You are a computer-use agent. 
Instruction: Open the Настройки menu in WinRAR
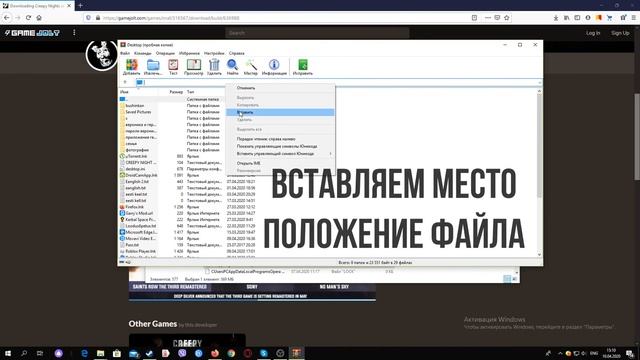click(x=214, y=53)
